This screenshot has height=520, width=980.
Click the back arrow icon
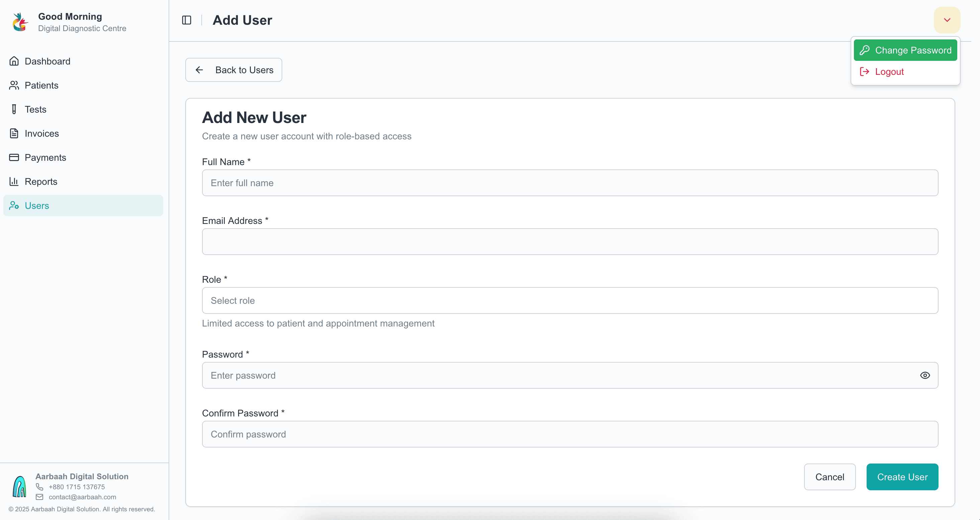pos(199,70)
